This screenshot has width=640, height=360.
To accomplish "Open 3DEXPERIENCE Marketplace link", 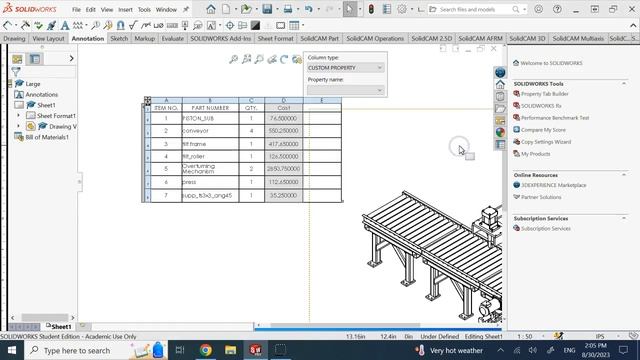I will [x=553, y=185].
